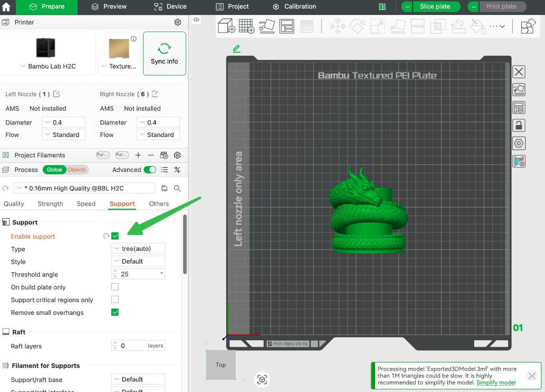Expand the Bambu Lab H2C printer selector

click(48, 66)
